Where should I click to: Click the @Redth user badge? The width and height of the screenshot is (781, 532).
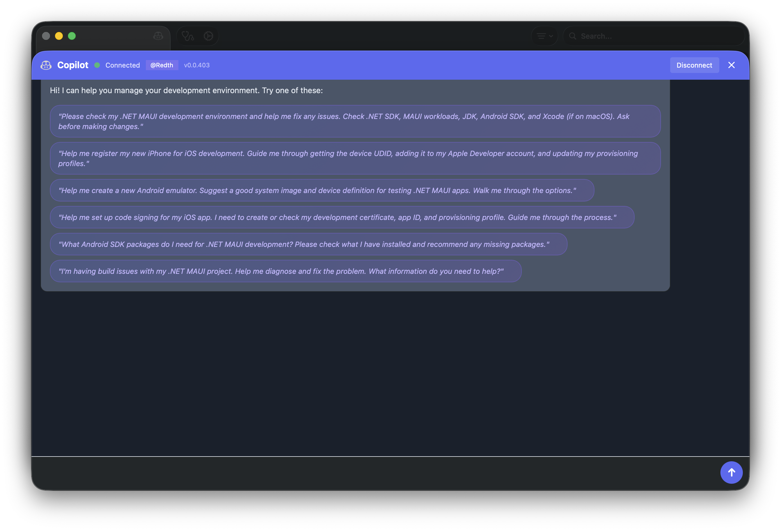coord(162,65)
